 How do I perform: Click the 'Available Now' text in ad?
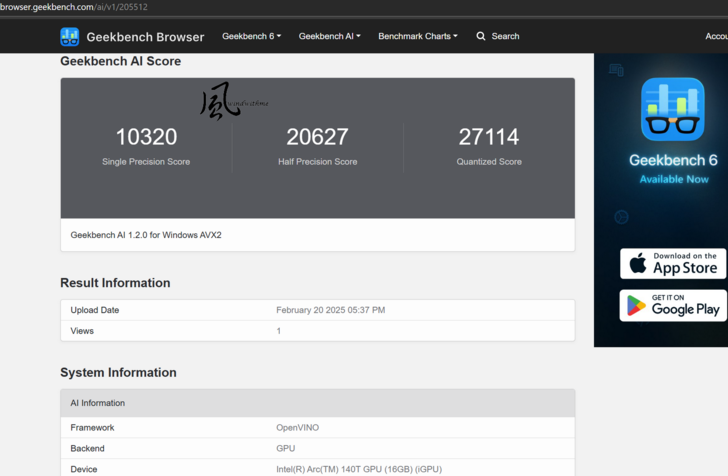[x=674, y=180]
